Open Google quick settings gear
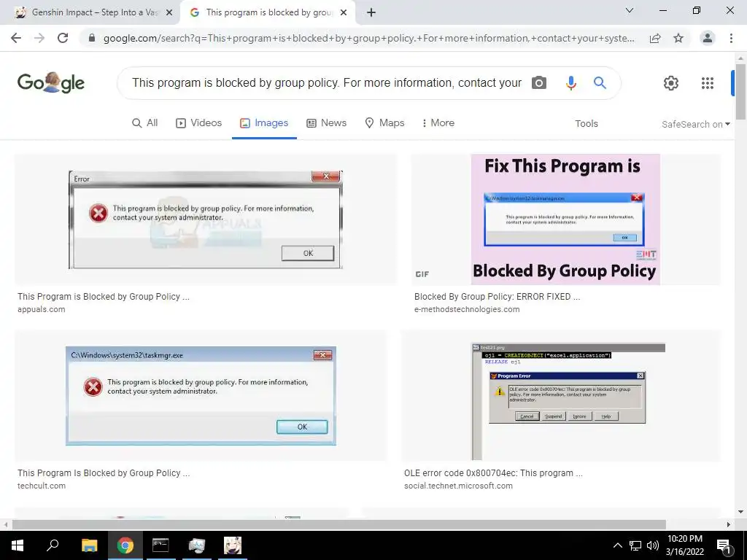 tap(671, 83)
